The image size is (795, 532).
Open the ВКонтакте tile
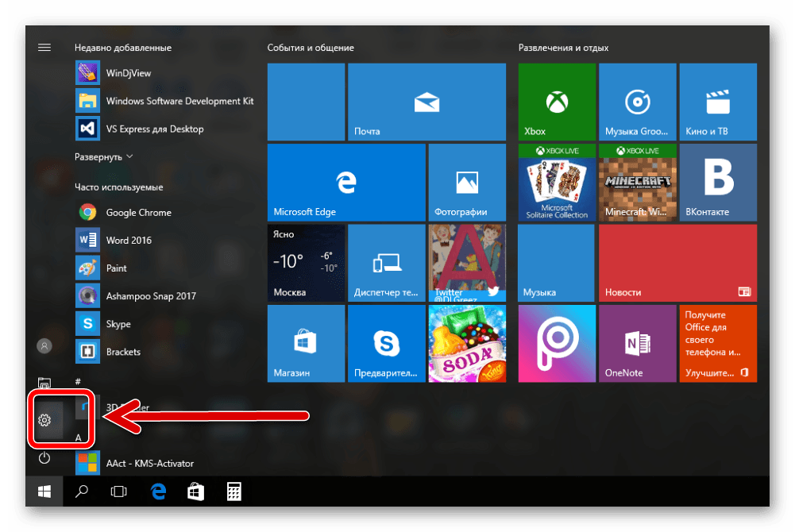pos(718,182)
